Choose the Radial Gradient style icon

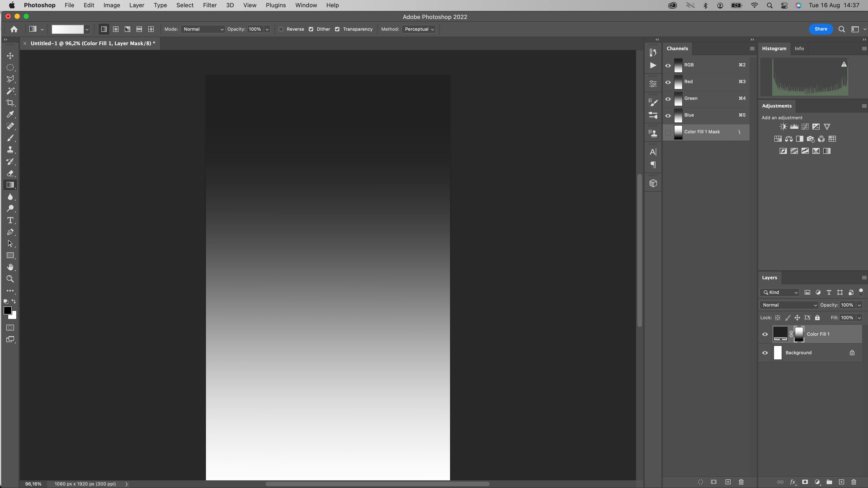[116, 29]
